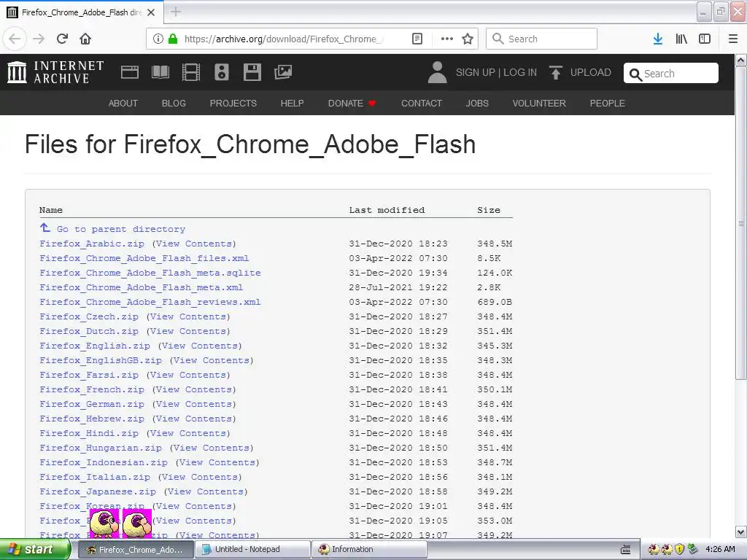This screenshot has height=560, width=747.
Task: Click the browser forward arrow
Action: point(39,39)
